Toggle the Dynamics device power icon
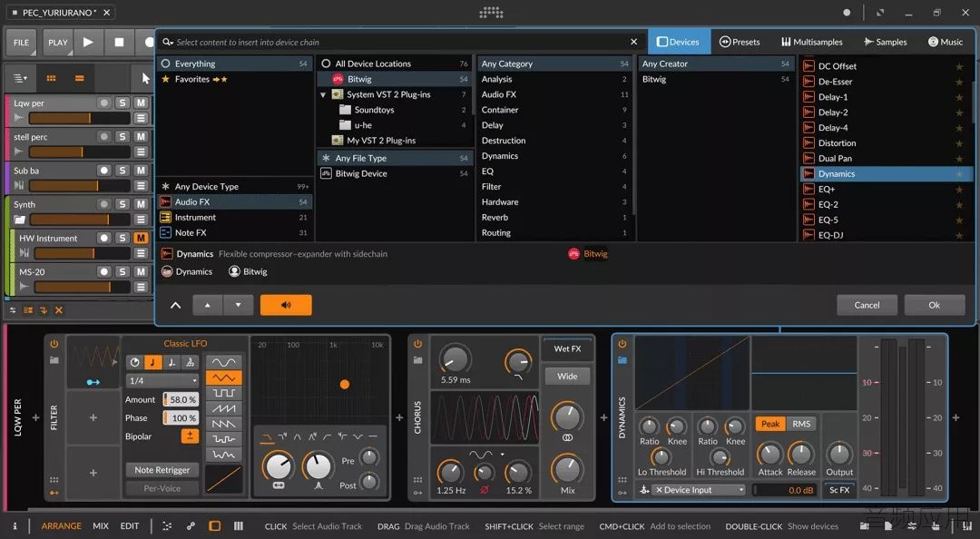This screenshot has width=980, height=539. [x=622, y=344]
